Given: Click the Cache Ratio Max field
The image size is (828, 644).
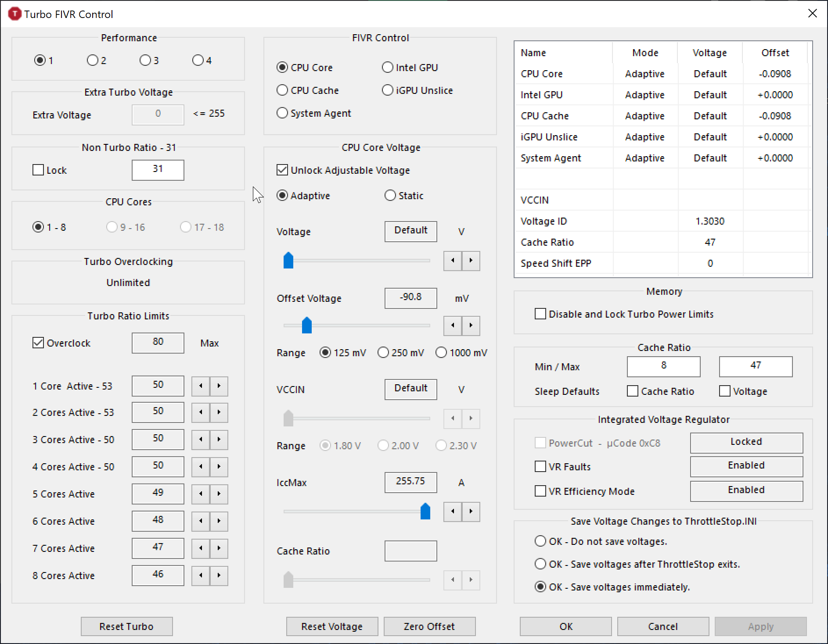Looking at the screenshot, I should [756, 366].
